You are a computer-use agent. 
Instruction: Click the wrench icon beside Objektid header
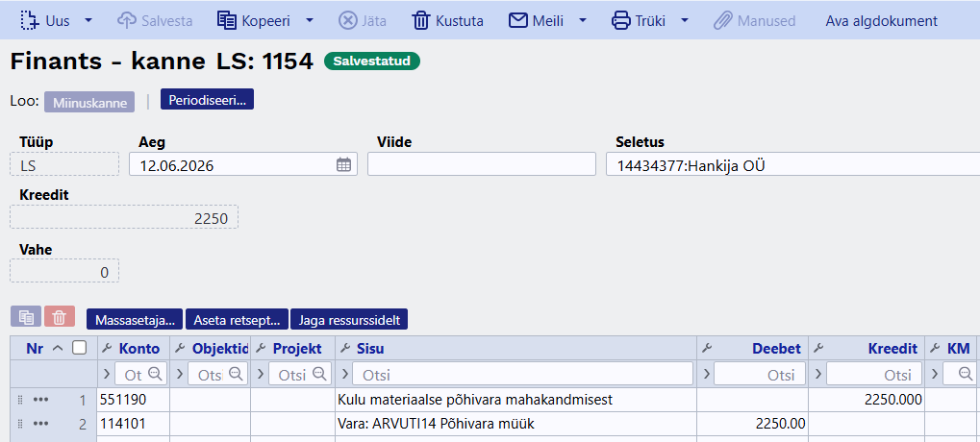180,349
